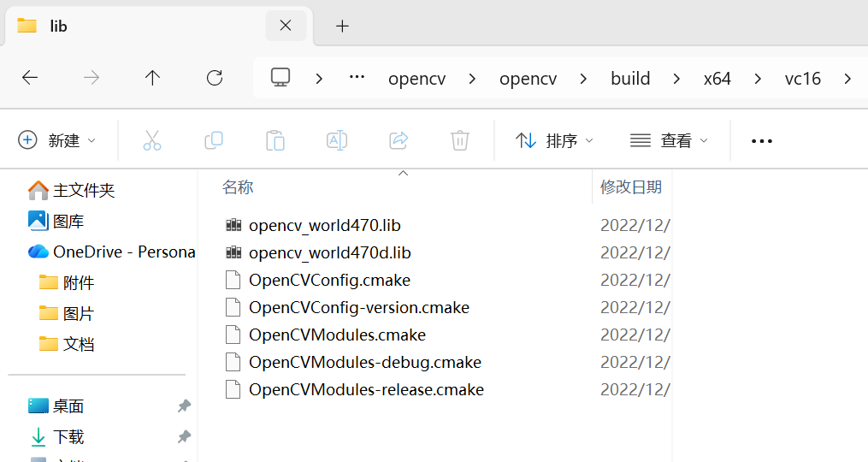Open 主文件夹 (Home) in sidebar
Image resolution: width=868 pixels, height=462 pixels.
tap(72, 191)
